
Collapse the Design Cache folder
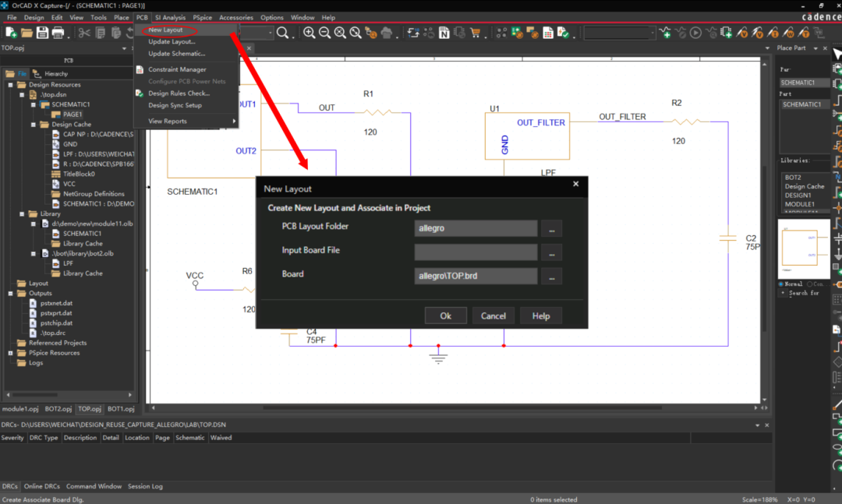pyautogui.click(x=33, y=125)
